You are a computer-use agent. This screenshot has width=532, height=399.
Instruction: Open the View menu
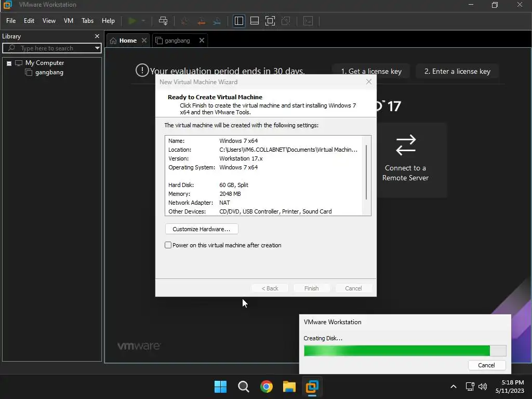coord(49,21)
